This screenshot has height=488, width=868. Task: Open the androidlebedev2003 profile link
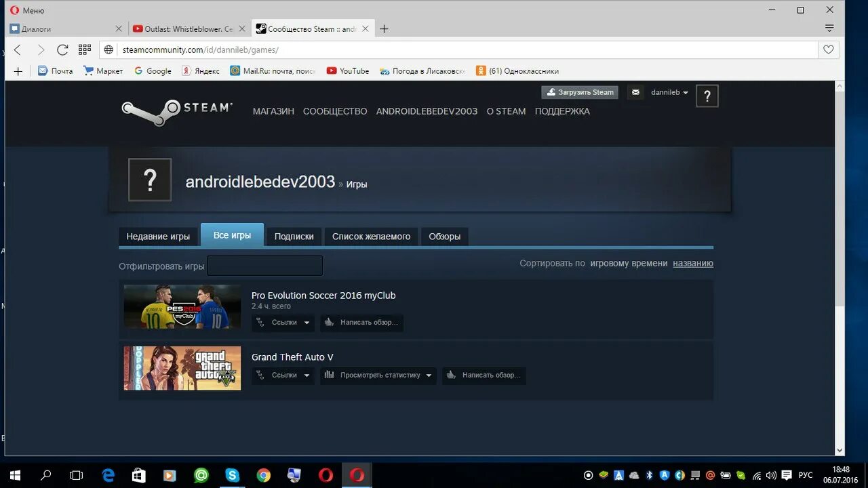pyautogui.click(x=260, y=182)
